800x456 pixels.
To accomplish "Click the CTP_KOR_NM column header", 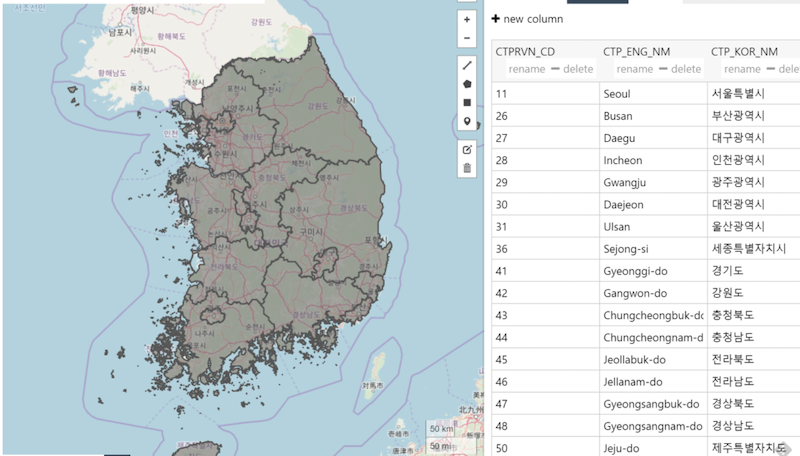I will click(x=744, y=52).
